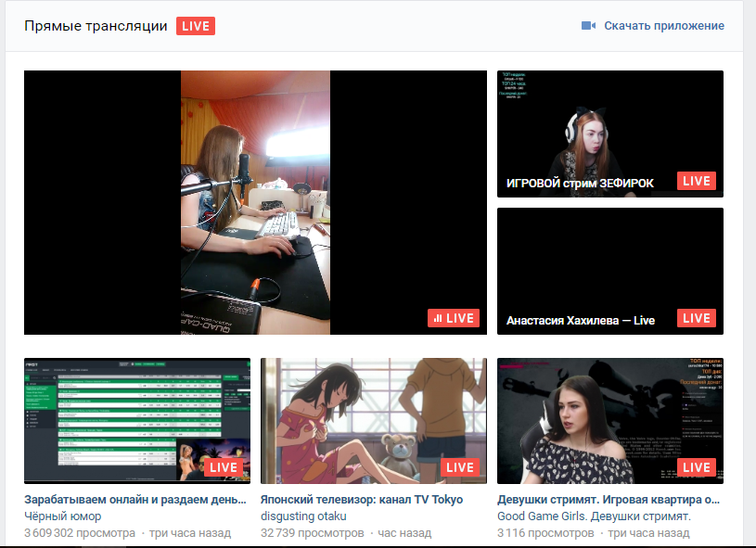Viewport: 756px width, 548px height.
Task: Click the LIVE badge on the betting stream thumbnail
Action: pos(223,467)
